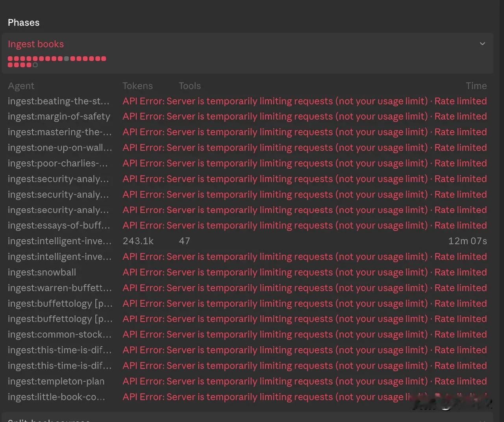This screenshot has height=422, width=504.
Task: Click the Agent column header
Action: pos(21,86)
